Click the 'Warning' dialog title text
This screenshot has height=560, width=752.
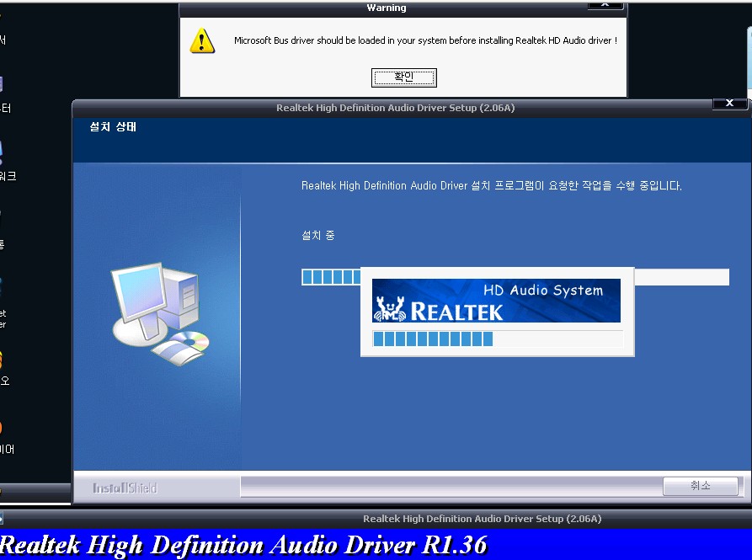pos(387,8)
